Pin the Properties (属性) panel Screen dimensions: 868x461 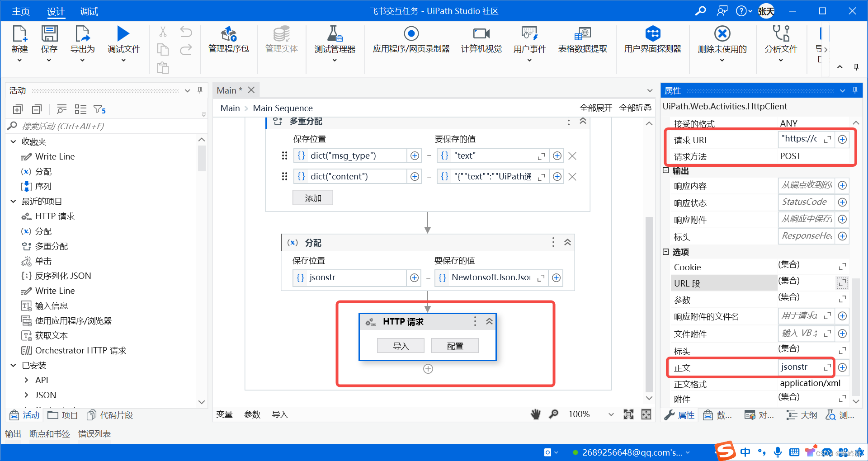click(855, 90)
